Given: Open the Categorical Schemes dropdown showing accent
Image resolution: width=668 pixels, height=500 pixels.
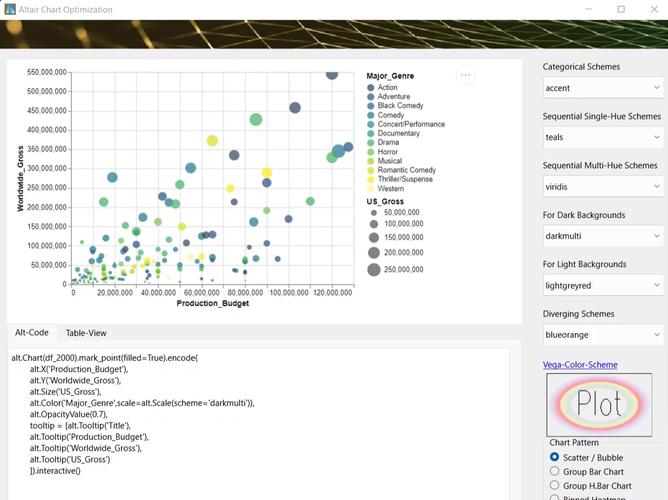Looking at the screenshot, I should pos(602,88).
